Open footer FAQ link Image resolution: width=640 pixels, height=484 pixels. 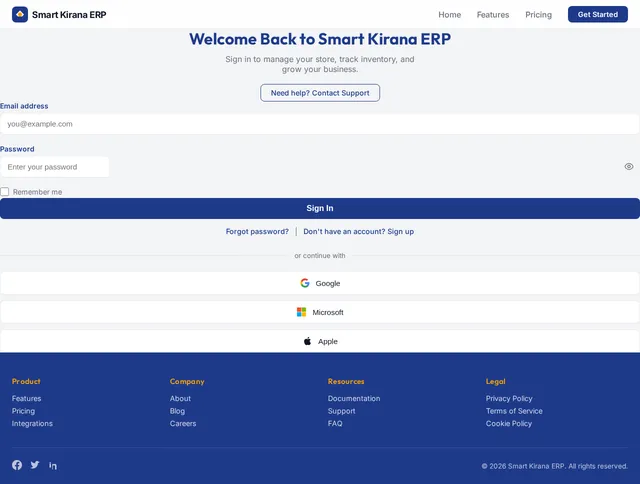tap(335, 424)
